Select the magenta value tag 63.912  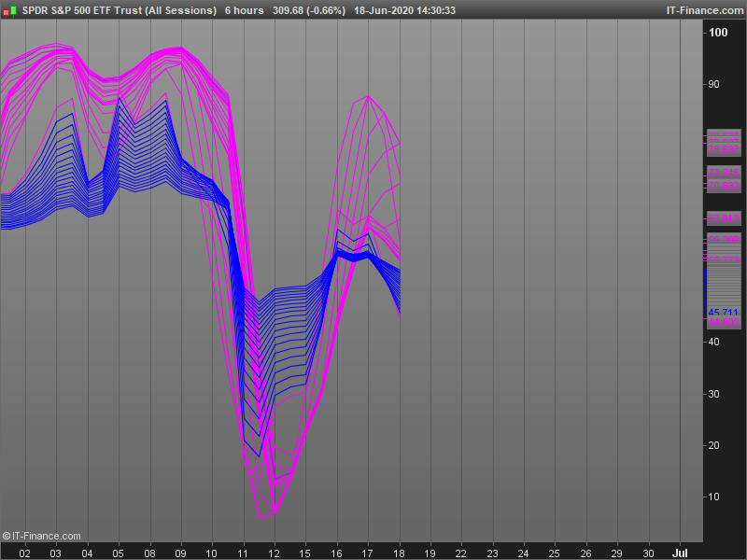point(724,218)
